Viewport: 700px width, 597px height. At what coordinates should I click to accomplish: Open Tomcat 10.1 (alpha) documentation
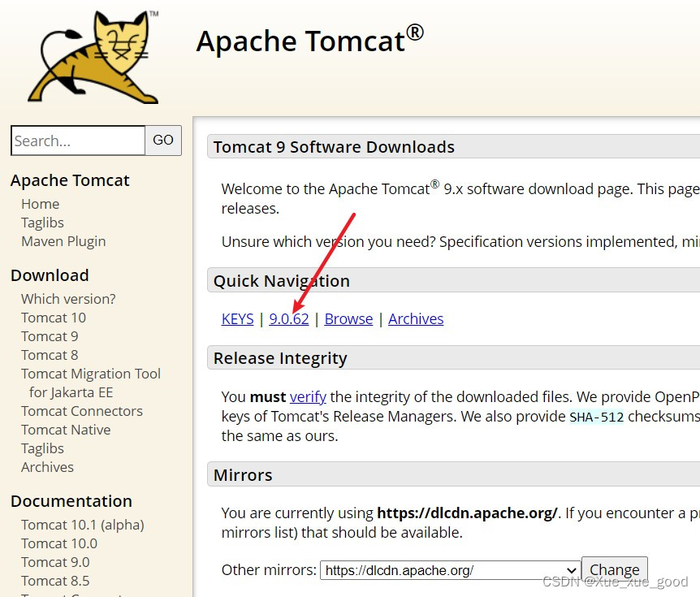pos(83,525)
